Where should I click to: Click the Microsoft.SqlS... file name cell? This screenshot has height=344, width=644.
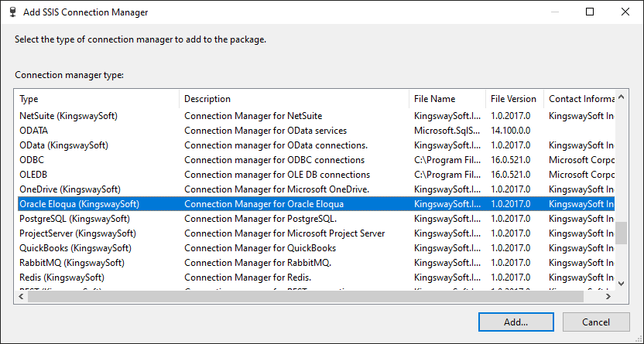tap(447, 131)
